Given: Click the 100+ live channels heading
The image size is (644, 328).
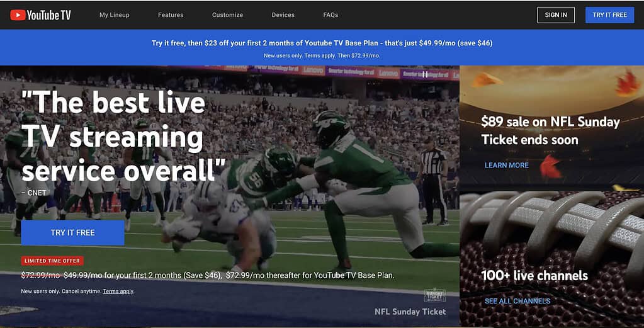Looking at the screenshot, I should [534, 276].
